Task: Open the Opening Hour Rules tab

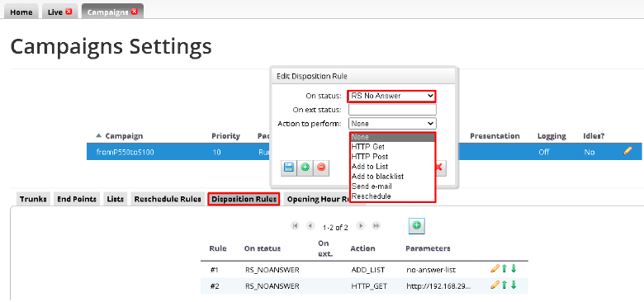Action: (319, 199)
